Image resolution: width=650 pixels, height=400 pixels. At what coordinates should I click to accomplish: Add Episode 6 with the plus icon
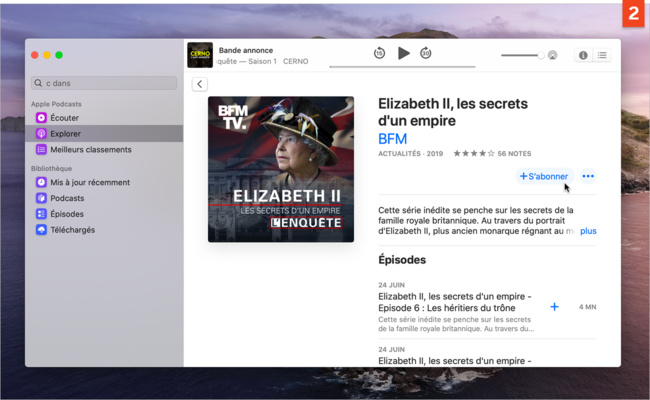[x=554, y=307]
